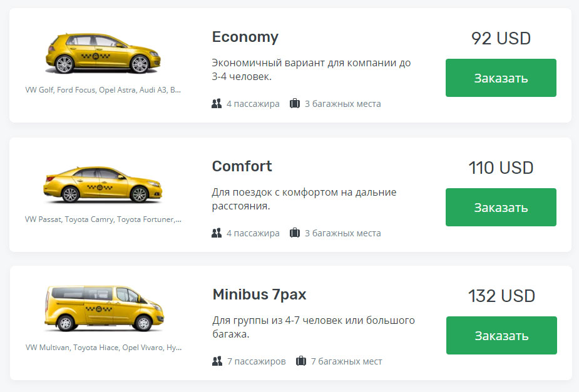579x392 pixels.
Task: Click Заказать button for Comfort class
Action: click(501, 207)
